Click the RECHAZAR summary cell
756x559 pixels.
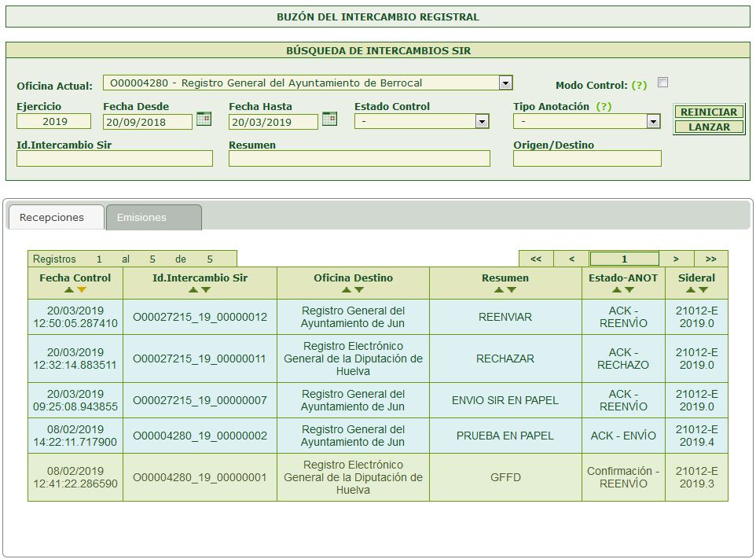pyautogui.click(x=505, y=359)
